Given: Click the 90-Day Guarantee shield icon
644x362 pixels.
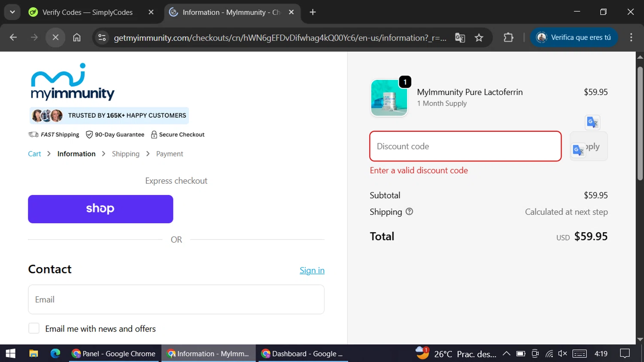Looking at the screenshot, I should 89,134.
